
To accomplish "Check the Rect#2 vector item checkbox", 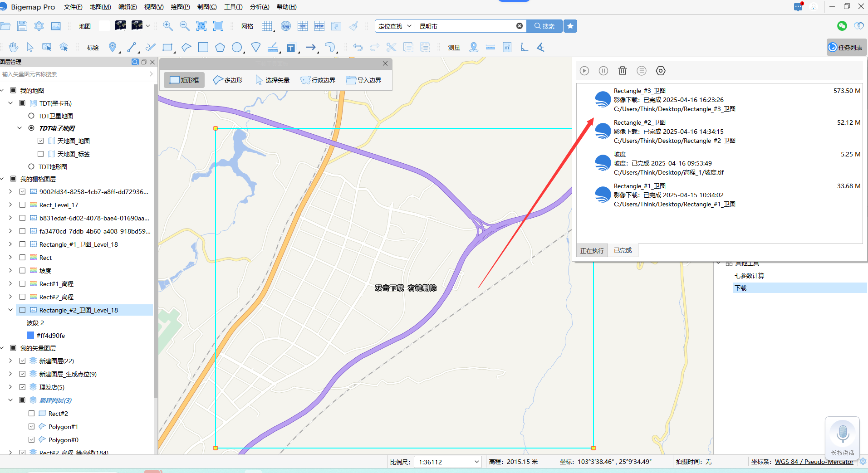I will coord(31,414).
